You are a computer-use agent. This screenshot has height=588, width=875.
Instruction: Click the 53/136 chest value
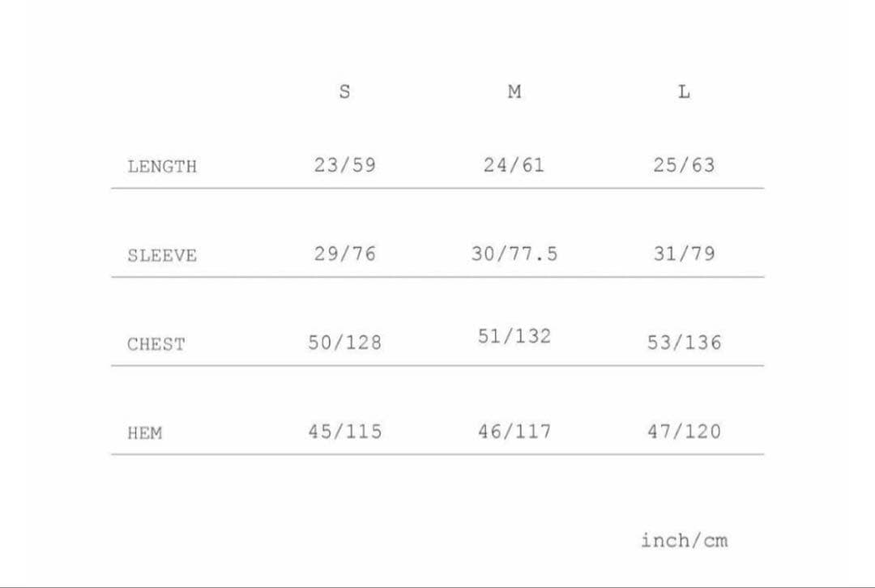(685, 343)
